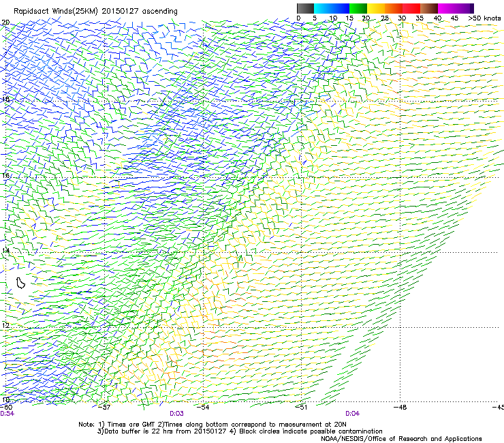Click the longitude '-54' axis label
The image size is (504, 443).
tap(203, 408)
